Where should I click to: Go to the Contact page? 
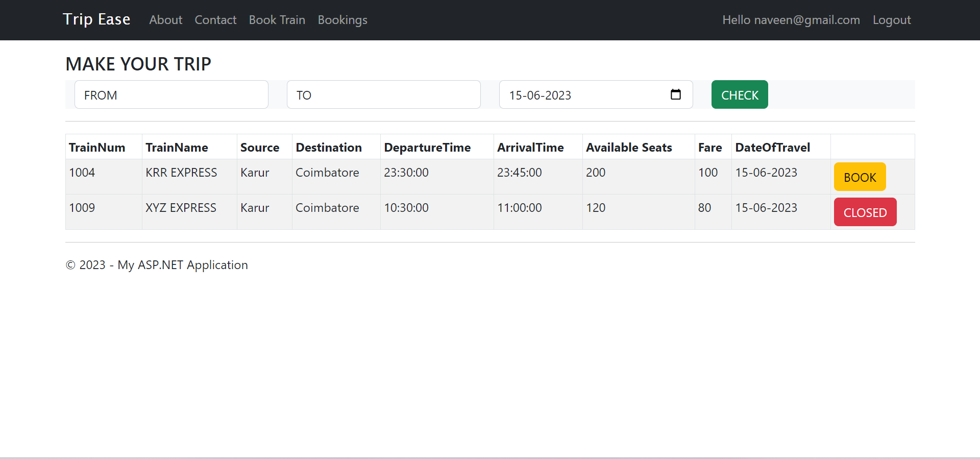pyautogui.click(x=215, y=20)
